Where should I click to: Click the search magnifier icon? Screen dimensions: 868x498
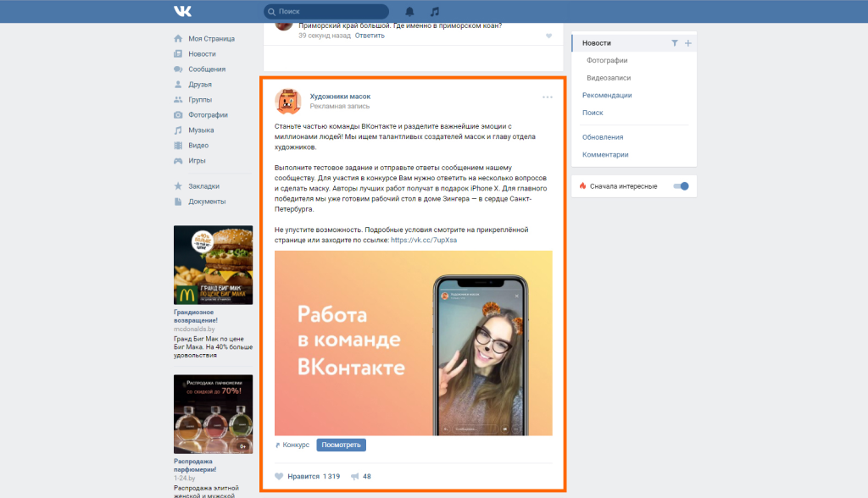coord(272,12)
